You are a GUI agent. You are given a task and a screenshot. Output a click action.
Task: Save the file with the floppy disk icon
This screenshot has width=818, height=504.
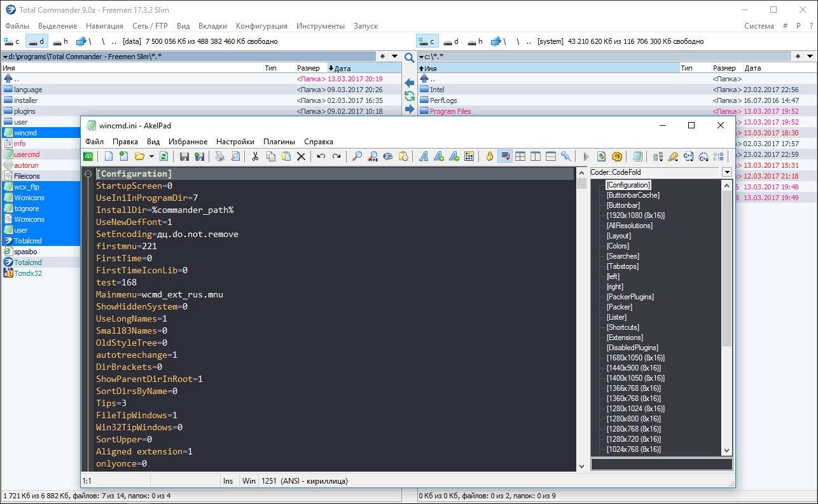point(184,156)
